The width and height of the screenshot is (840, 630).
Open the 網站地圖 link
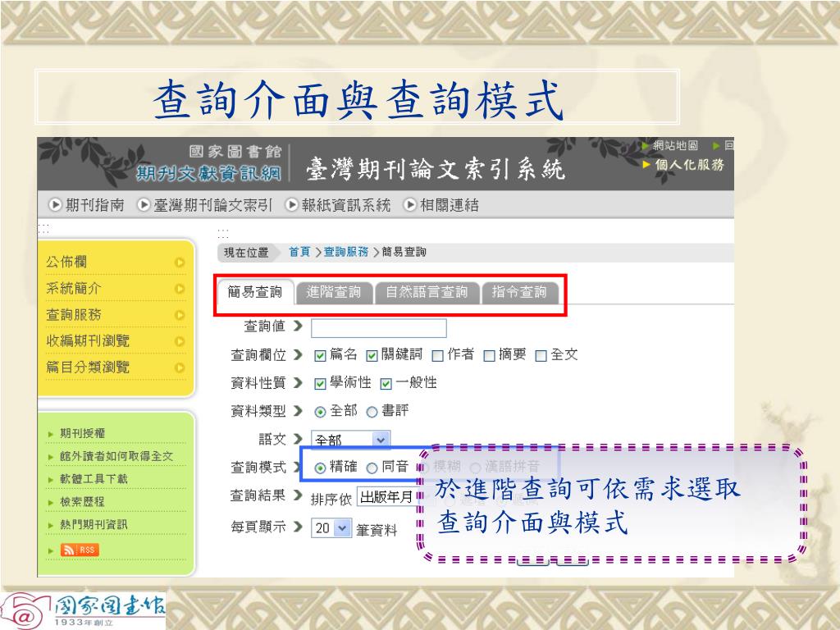[x=676, y=145]
